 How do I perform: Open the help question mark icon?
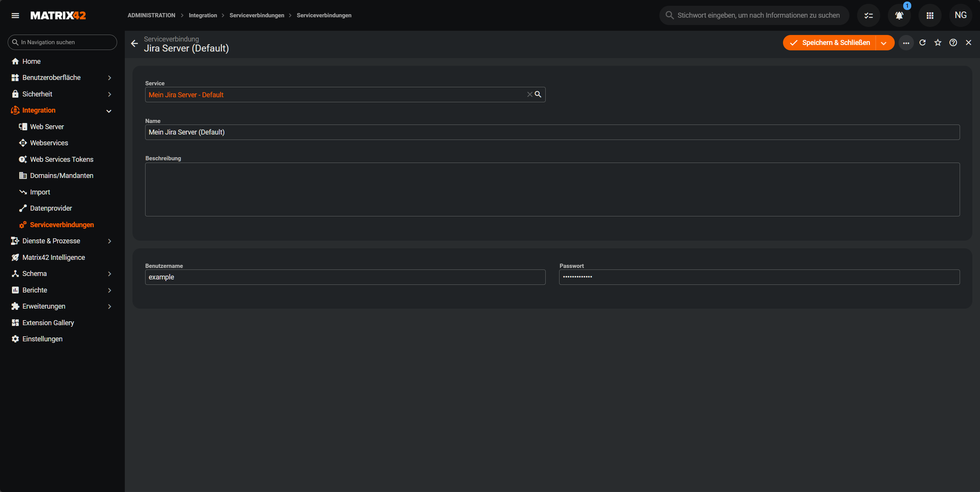[x=953, y=43]
